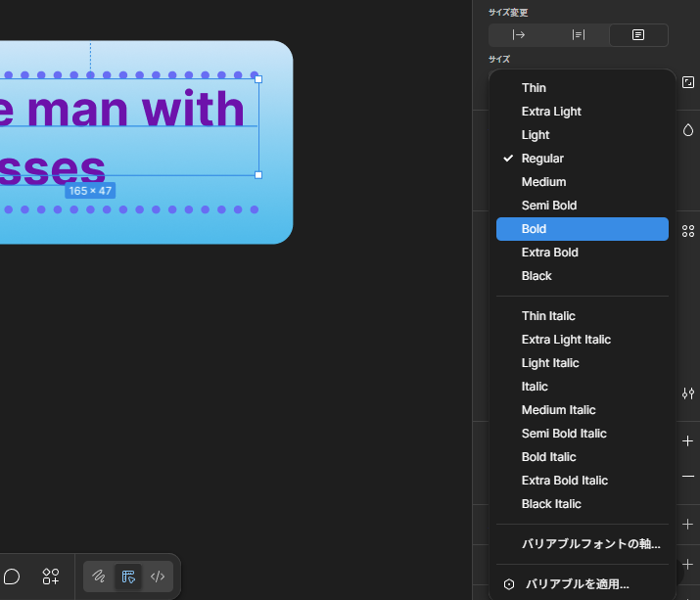Click the constrain proportions icon beside size
The height and width of the screenshot is (600, 700).
click(687, 82)
